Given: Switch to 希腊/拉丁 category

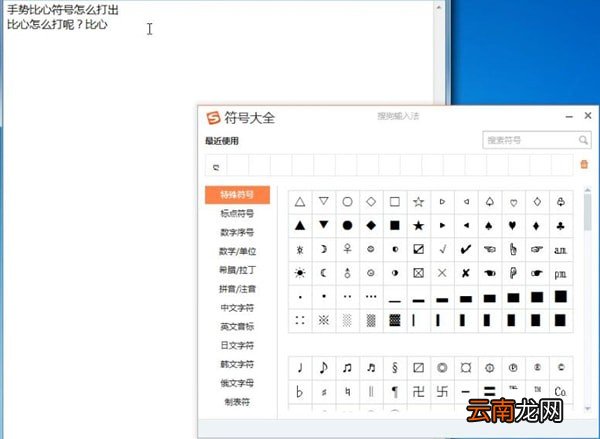Looking at the screenshot, I should [237, 270].
